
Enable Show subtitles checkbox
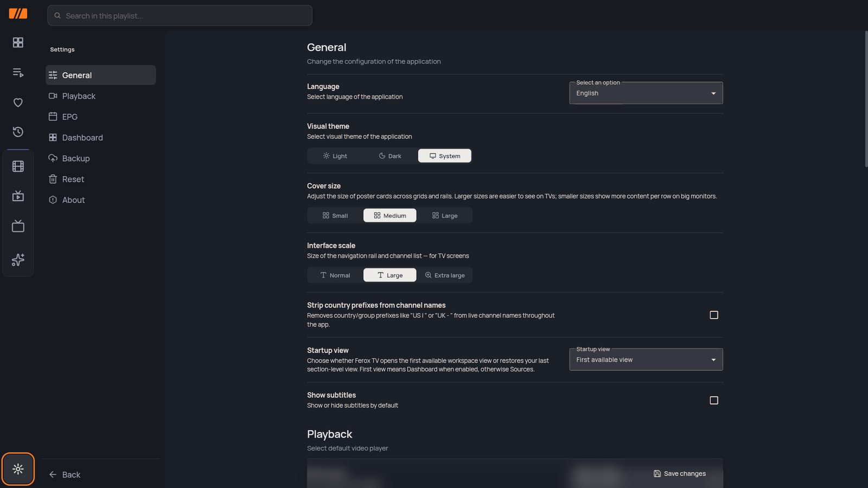pyautogui.click(x=714, y=400)
